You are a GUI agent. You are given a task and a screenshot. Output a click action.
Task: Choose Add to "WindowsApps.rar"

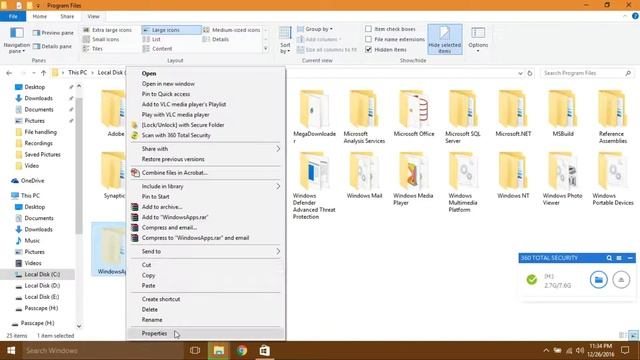pyautogui.click(x=206, y=217)
